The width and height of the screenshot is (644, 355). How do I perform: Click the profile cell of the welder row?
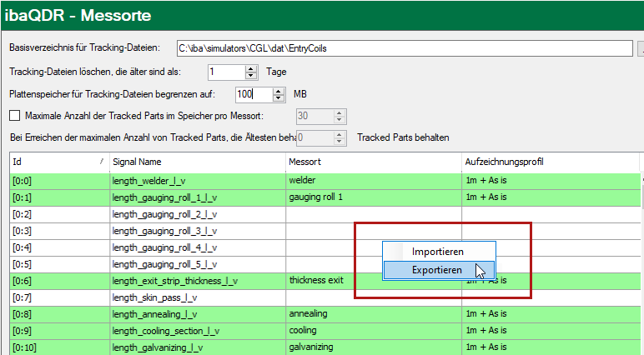tap(551, 181)
